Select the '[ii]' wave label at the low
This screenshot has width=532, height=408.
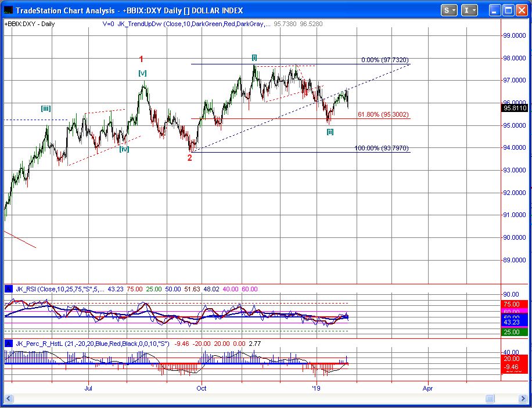tap(330, 132)
